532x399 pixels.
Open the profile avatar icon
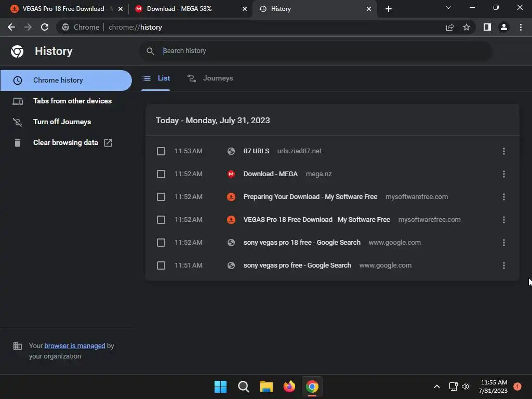coord(504,27)
